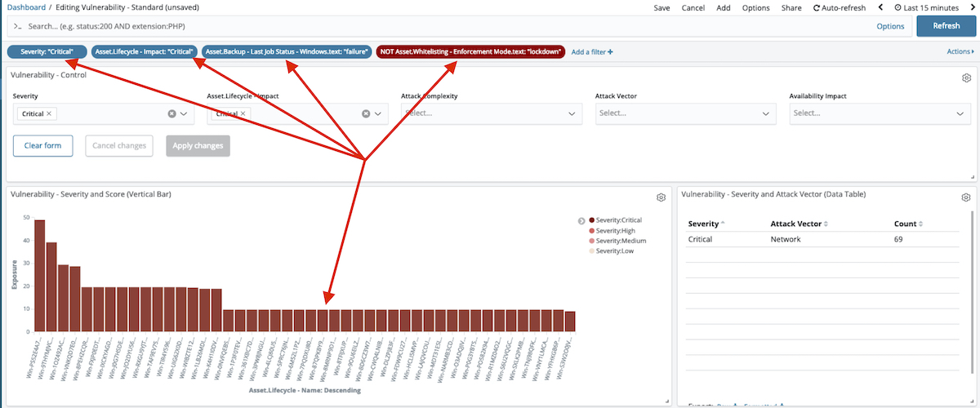Go to the next time range arrow
Viewport: 980px width, 408px height.
click(972, 7)
